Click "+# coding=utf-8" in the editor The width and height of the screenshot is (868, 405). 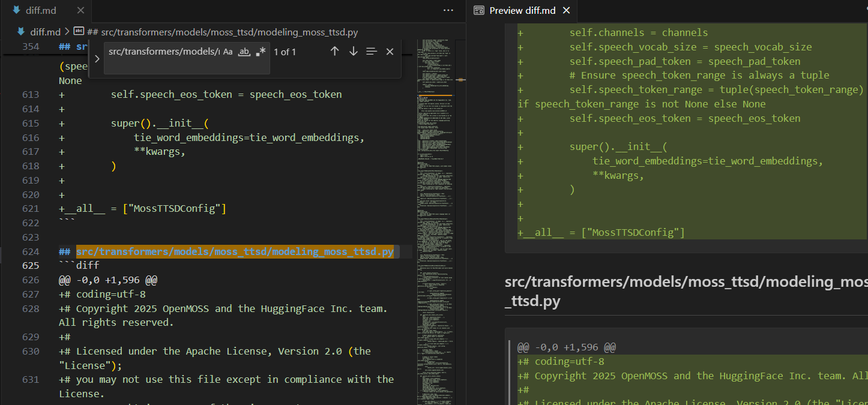[x=102, y=294]
